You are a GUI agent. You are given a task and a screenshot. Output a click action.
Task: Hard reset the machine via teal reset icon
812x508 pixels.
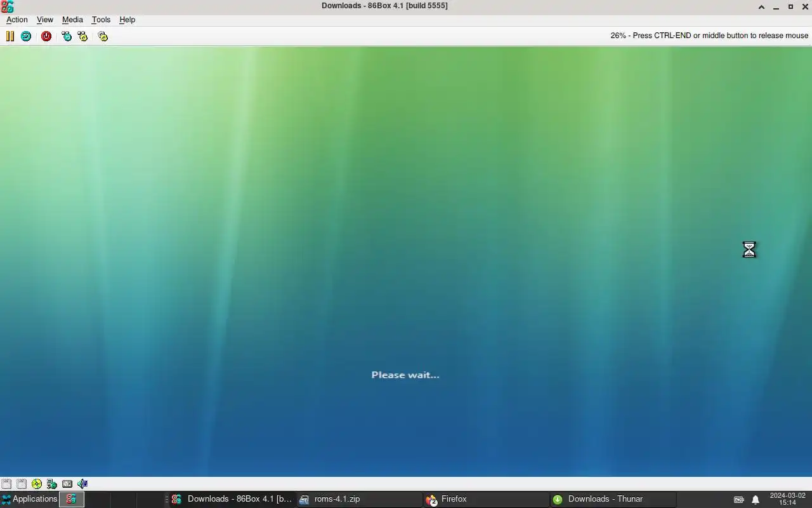click(x=26, y=36)
